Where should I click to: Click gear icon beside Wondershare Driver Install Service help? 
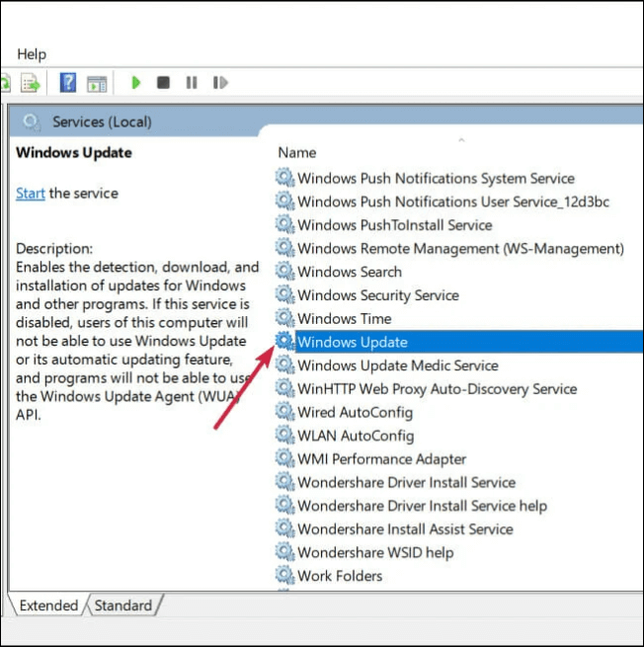285,505
